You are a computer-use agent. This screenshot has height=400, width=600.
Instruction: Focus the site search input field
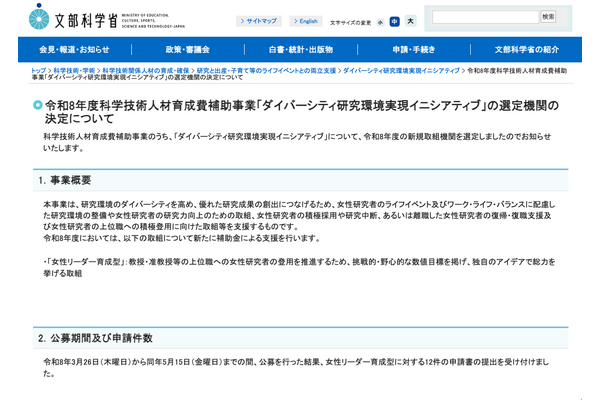485,17
